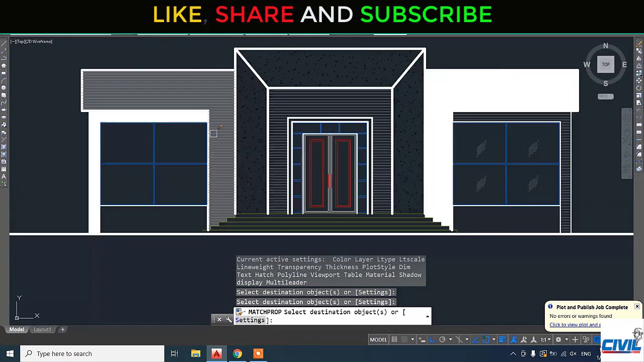The width and height of the screenshot is (644, 362).
Task: Switch to the Model tab
Action: [x=17, y=329]
